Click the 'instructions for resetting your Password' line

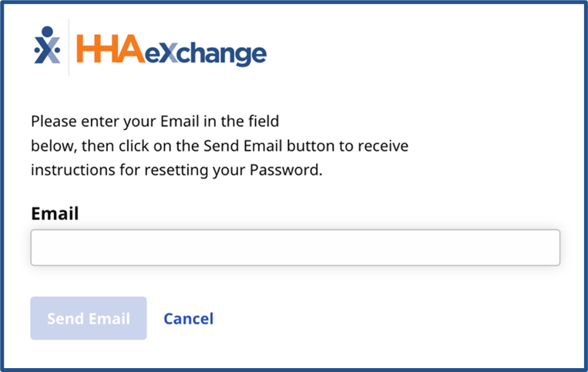click(x=176, y=170)
